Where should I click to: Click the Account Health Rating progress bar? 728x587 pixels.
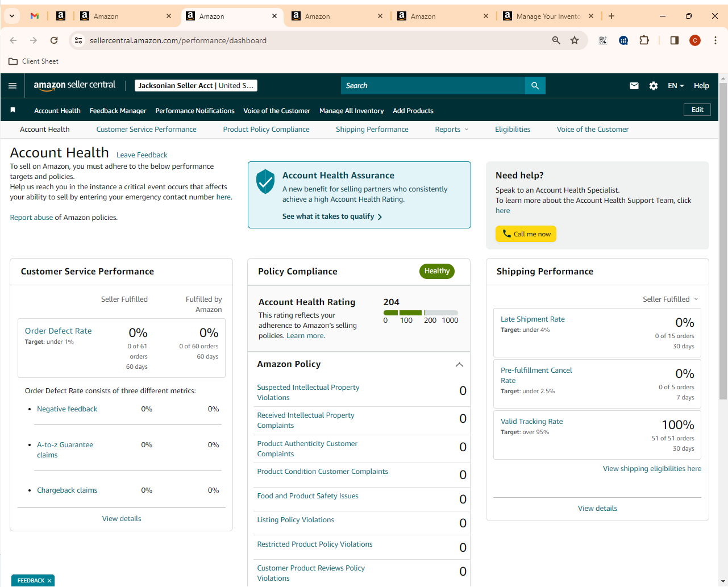(421, 313)
